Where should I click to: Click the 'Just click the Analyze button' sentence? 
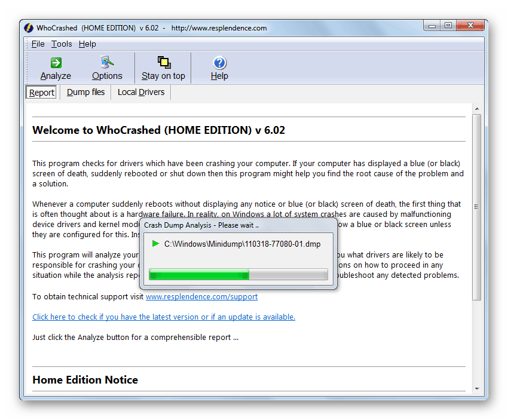pos(136,338)
